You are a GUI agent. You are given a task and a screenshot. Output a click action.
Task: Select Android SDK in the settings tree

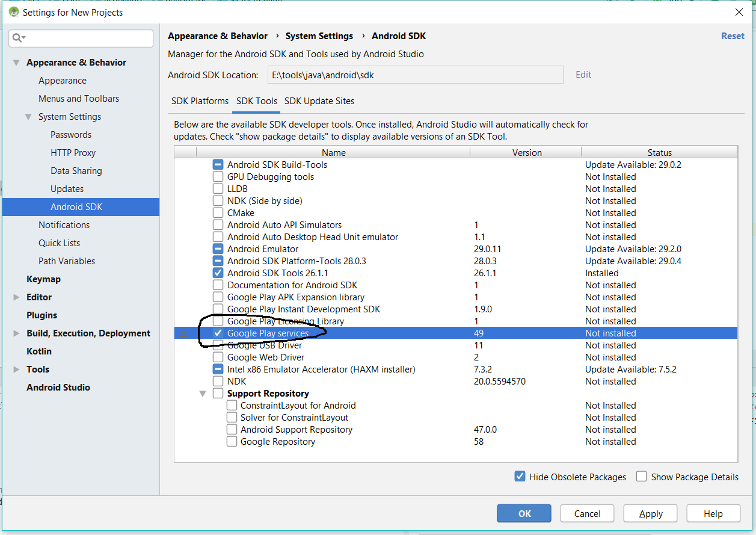tap(81, 207)
